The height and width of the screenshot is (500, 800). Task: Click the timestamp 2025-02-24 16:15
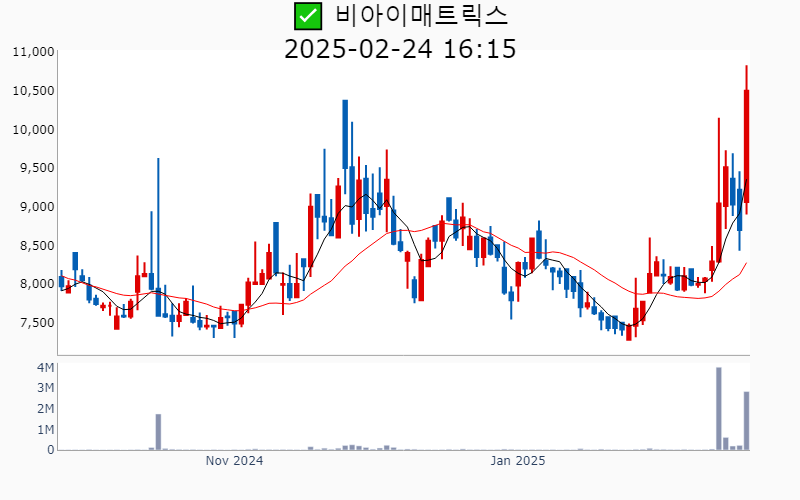400,49
